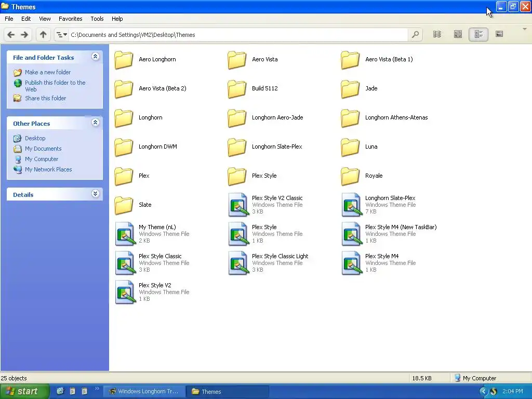Select the My Theme (nL) theme file
The image size is (532, 399).
(152, 234)
